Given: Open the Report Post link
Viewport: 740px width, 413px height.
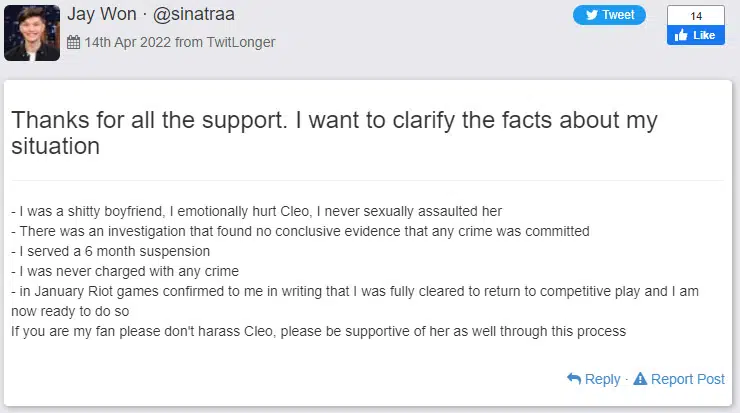Looking at the screenshot, I should pyautogui.click(x=687, y=379).
